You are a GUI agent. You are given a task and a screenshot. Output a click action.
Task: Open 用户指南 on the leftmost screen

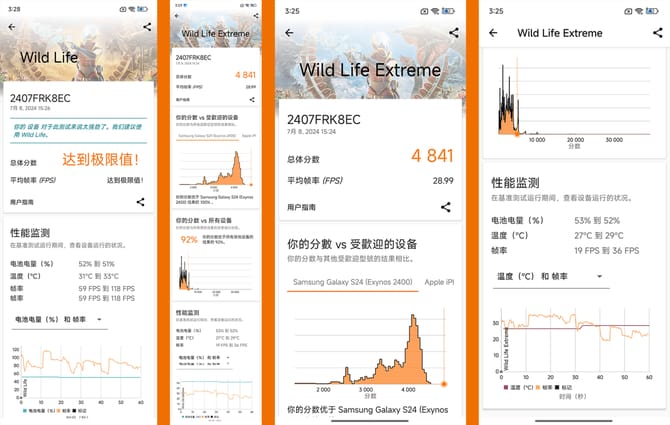tap(24, 202)
